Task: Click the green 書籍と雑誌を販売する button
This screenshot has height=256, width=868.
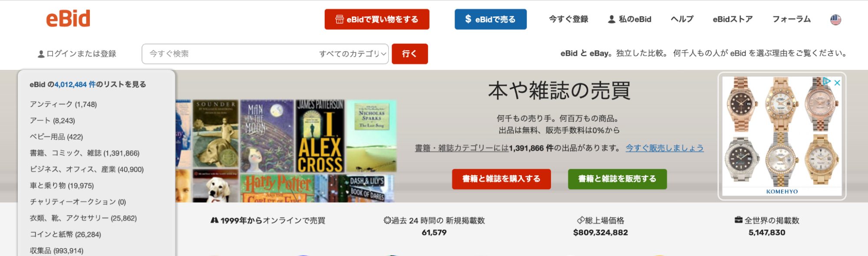Action: (x=617, y=179)
